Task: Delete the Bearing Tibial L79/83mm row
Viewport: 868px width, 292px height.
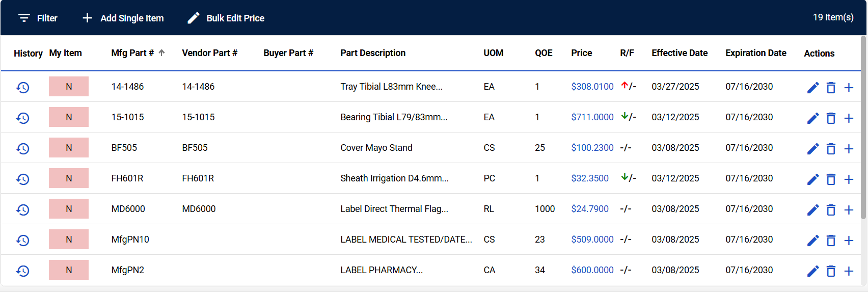Action: 831,118
